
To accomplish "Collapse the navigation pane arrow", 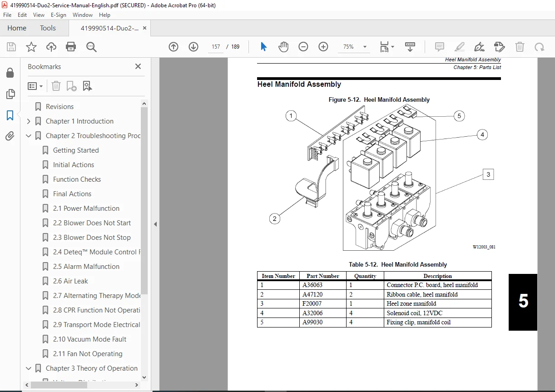I will (155, 224).
